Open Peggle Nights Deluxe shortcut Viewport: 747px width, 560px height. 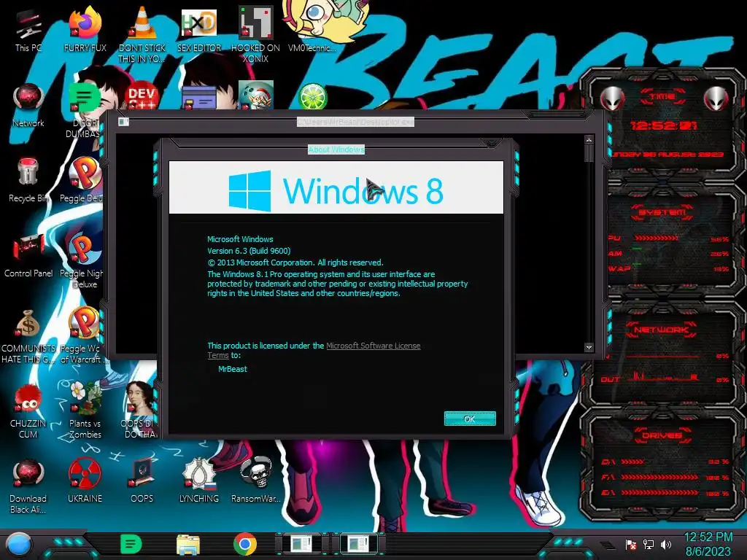click(85, 260)
